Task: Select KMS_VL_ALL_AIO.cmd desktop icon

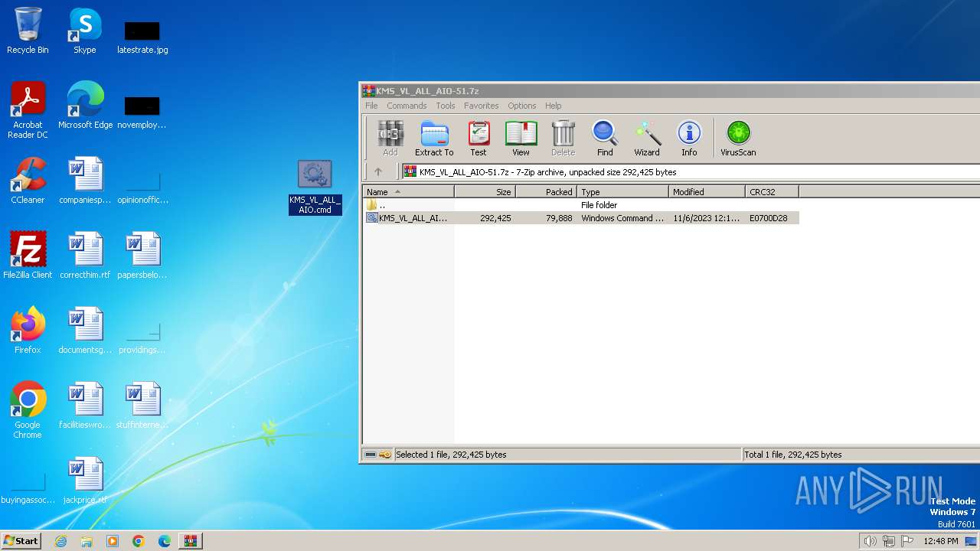Action: [x=315, y=187]
